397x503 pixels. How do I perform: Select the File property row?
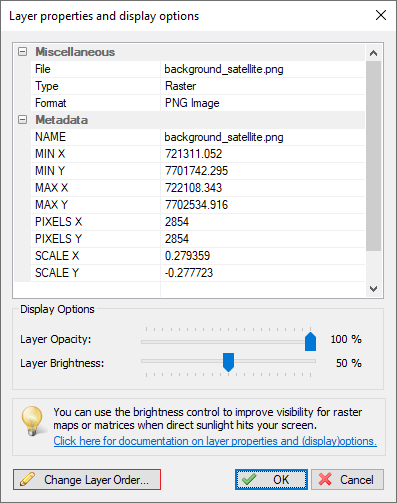[x=198, y=69]
